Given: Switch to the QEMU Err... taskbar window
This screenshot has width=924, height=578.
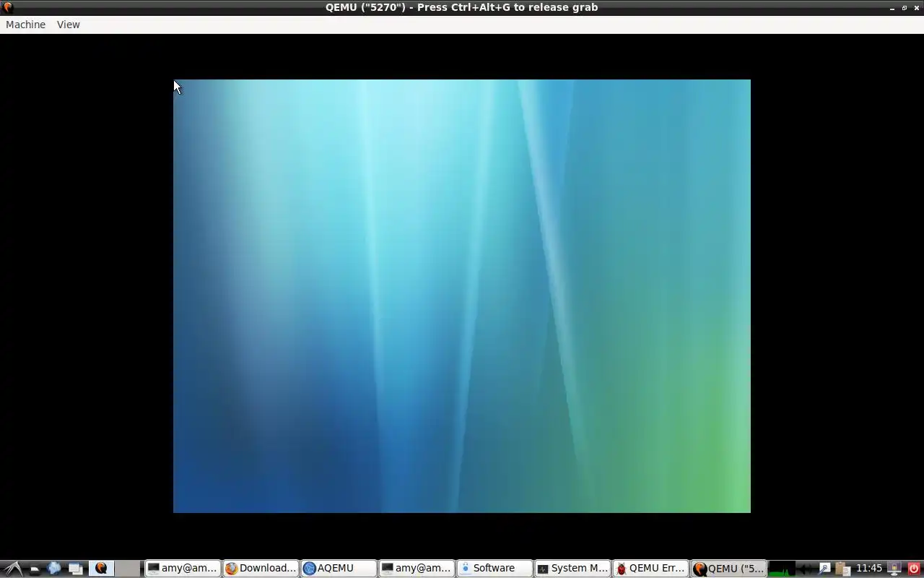Looking at the screenshot, I should click(x=650, y=569).
